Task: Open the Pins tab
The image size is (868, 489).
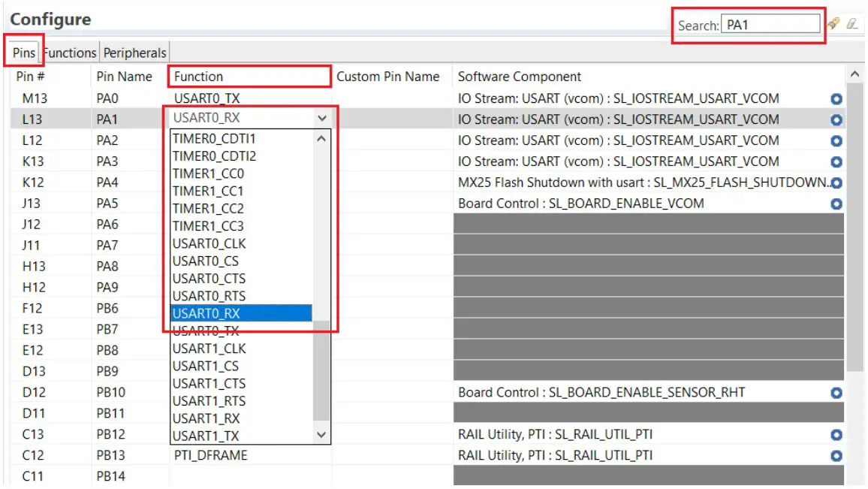Action: pyautogui.click(x=24, y=53)
